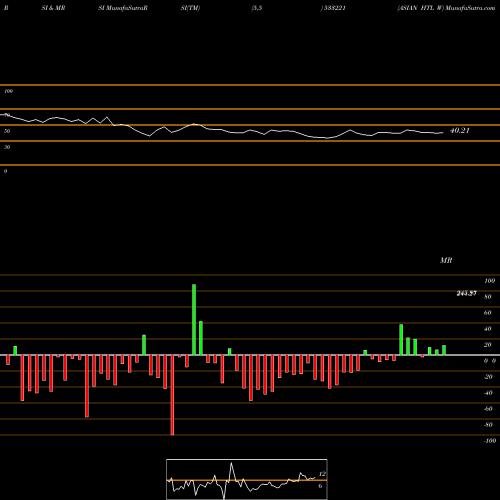
Task: Click the RSI axis 100 label on left
Action: click(x=8, y=91)
